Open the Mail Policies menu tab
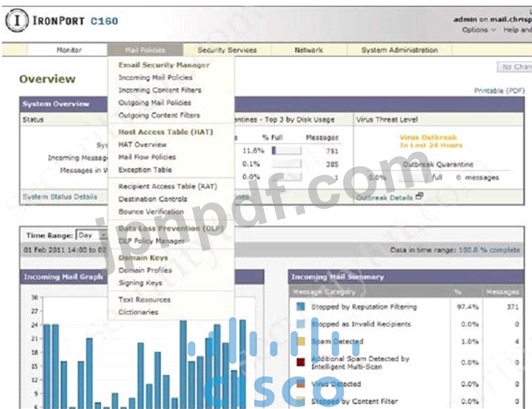 coord(145,50)
